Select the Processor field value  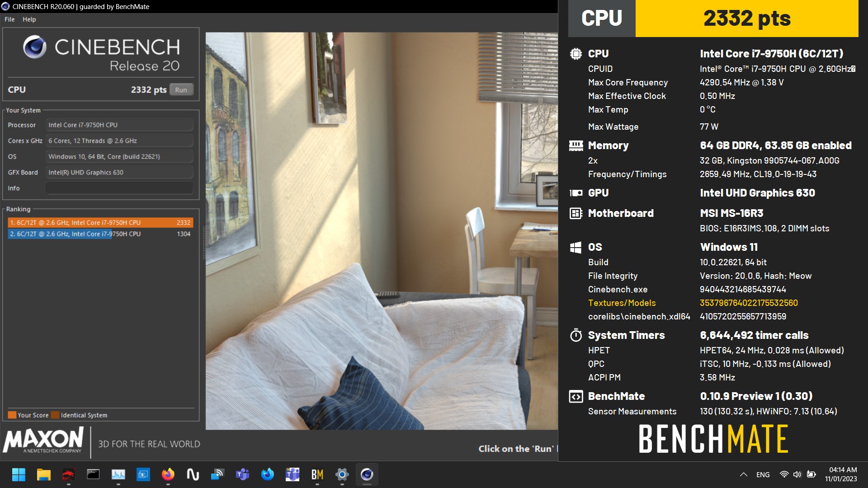click(x=119, y=125)
